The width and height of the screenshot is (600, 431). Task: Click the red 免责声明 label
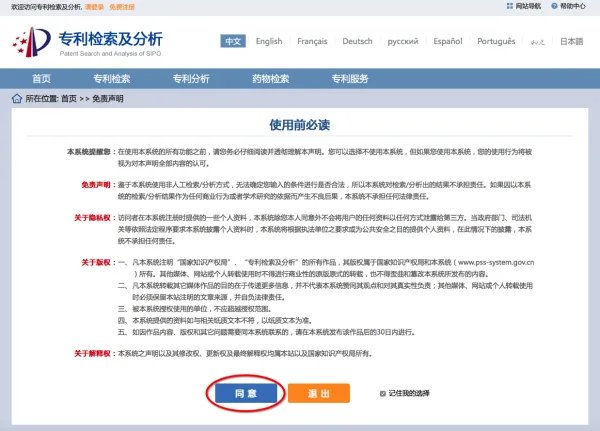pyautogui.click(x=96, y=185)
